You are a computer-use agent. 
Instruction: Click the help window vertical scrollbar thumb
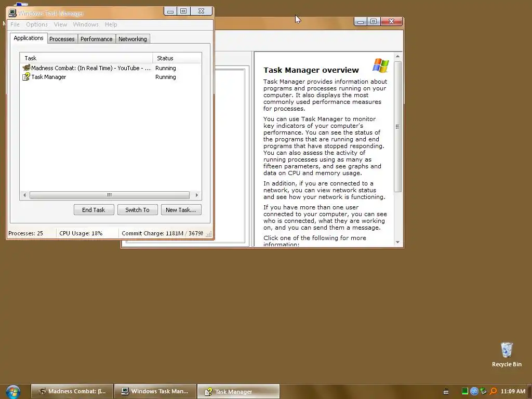397,127
